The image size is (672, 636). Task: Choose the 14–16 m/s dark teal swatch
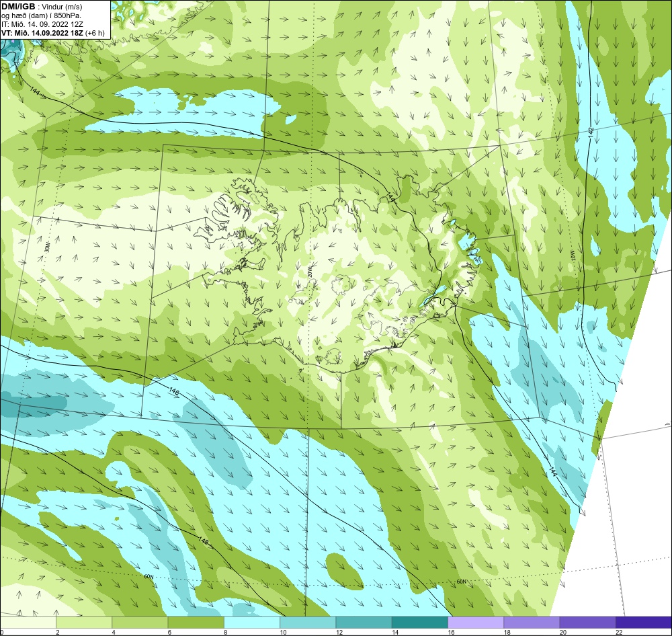point(419,621)
